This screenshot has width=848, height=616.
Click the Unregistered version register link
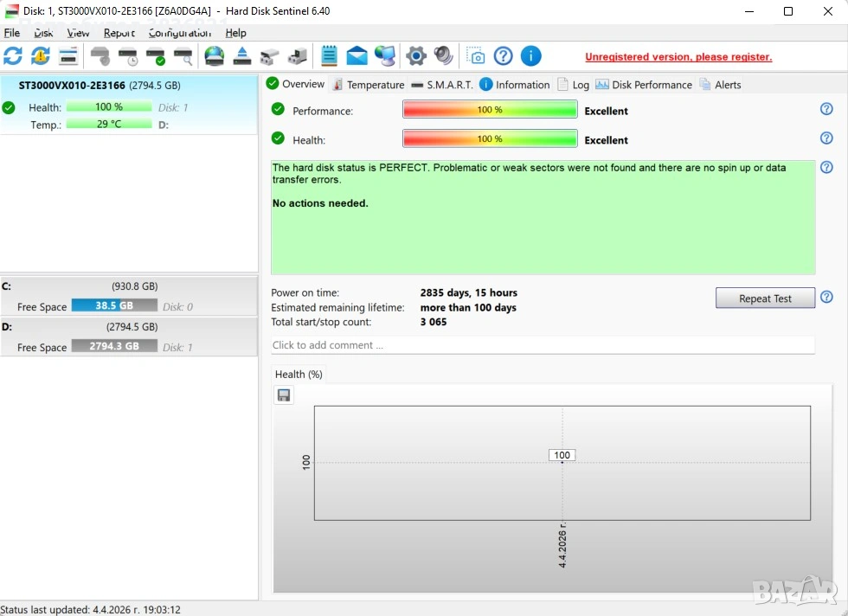coord(678,57)
